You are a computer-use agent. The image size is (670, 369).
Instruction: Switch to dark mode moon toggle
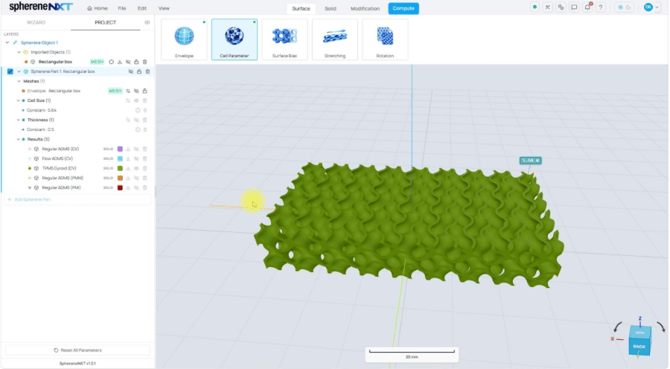[x=629, y=7]
